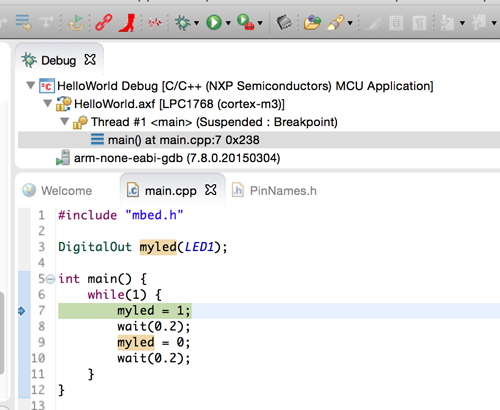Click the Run with red toolbox icon

pos(245,23)
